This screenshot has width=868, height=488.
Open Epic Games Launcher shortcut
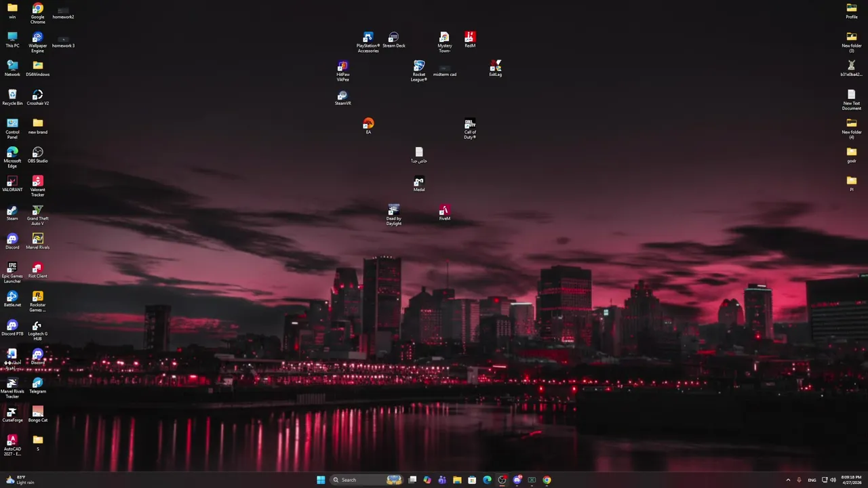coord(12,272)
